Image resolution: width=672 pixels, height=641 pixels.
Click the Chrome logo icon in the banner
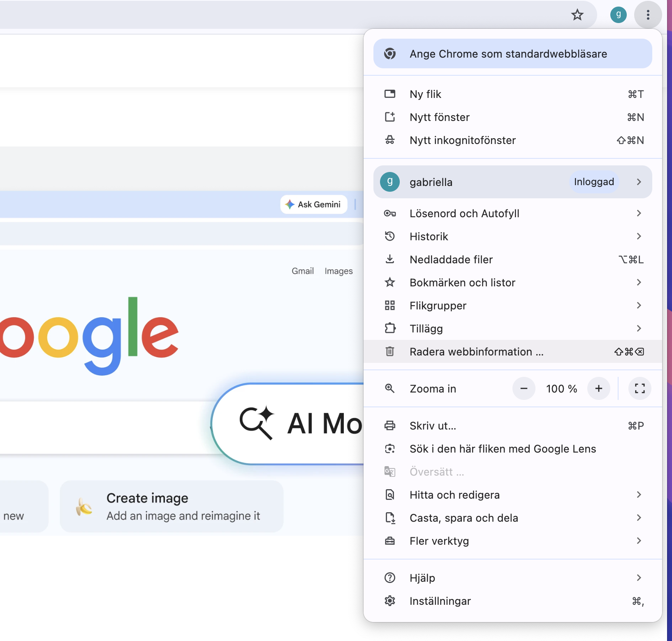[x=390, y=53]
